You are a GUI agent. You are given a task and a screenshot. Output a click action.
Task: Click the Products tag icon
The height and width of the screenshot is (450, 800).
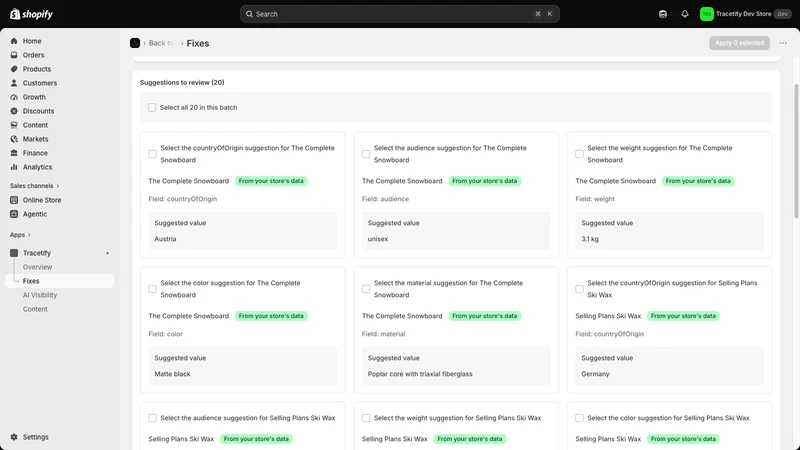tap(14, 69)
